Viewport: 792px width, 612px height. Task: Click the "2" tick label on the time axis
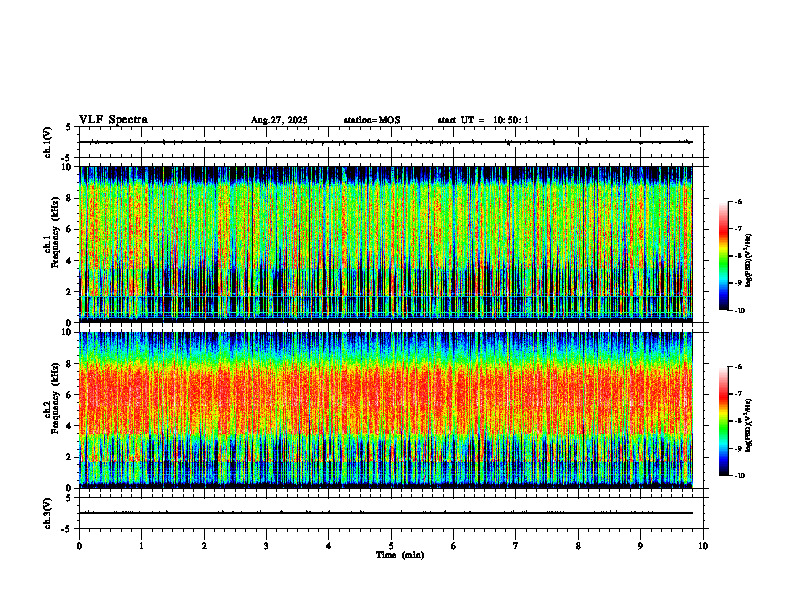click(204, 546)
